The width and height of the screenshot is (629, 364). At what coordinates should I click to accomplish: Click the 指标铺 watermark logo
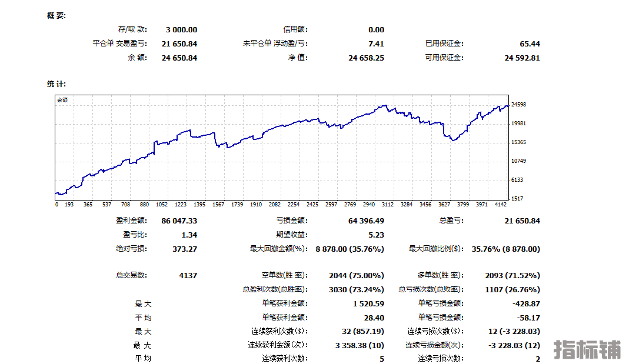click(587, 349)
